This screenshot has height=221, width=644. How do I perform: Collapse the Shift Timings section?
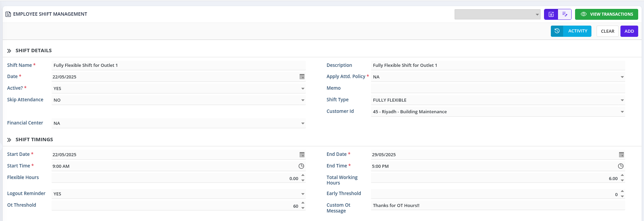pyautogui.click(x=9, y=140)
